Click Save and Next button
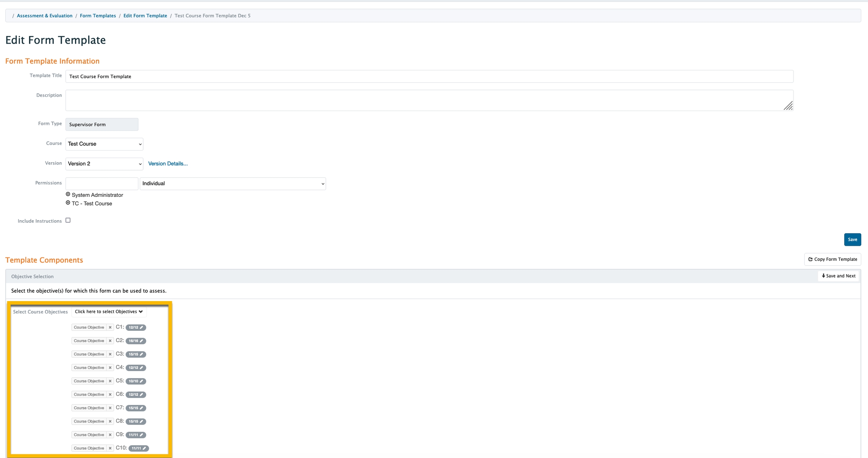 click(x=838, y=276)
